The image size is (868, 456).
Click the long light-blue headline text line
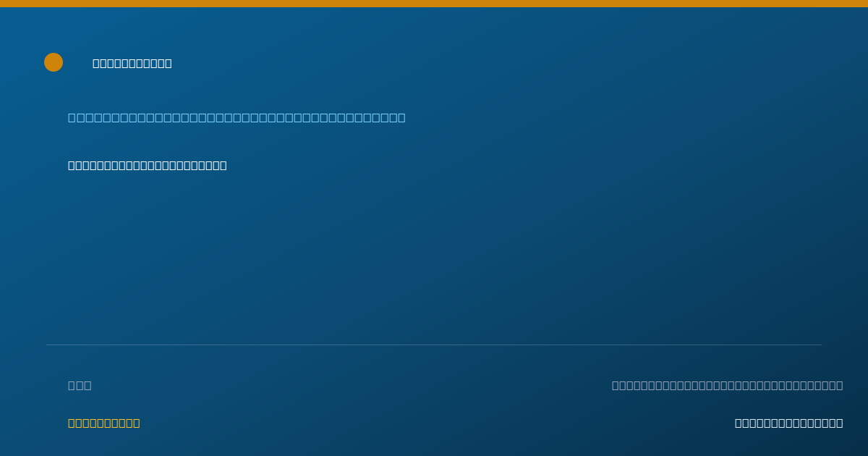237,117
